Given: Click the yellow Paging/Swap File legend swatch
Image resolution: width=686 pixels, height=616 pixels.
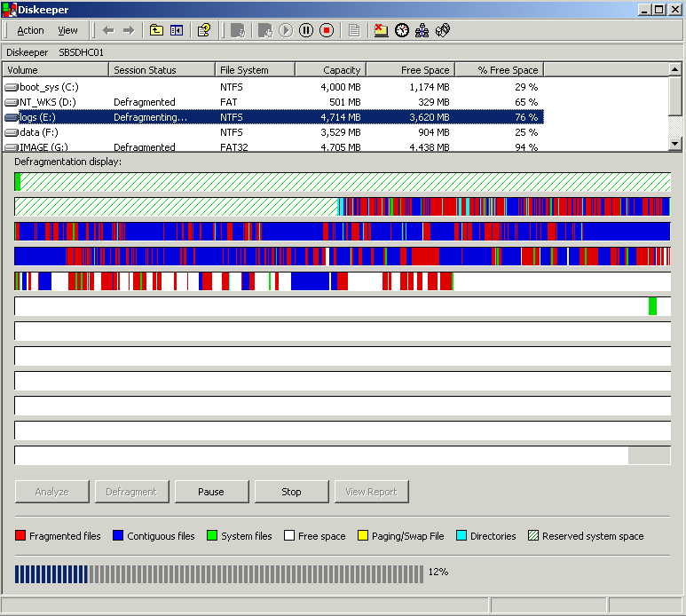Looking at the screenshot, I should coord(363,535).
